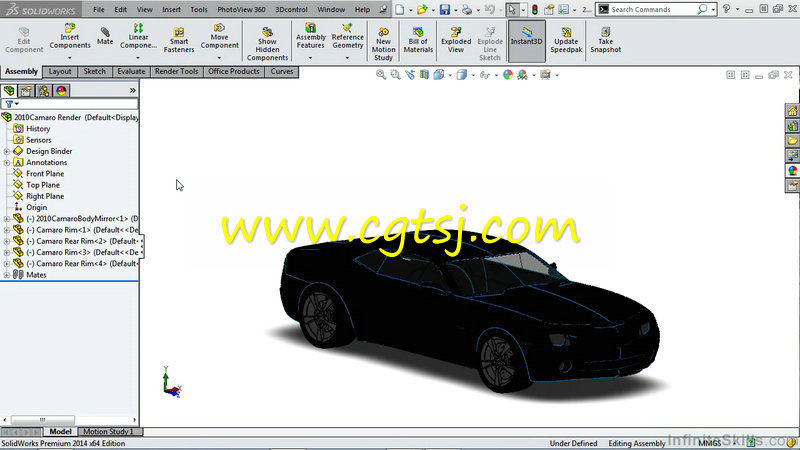Viewport: 800px width, 450px height.
Task: Expand the 2010CamaroBodyMirror<1> component
Action: pos(7,219)
